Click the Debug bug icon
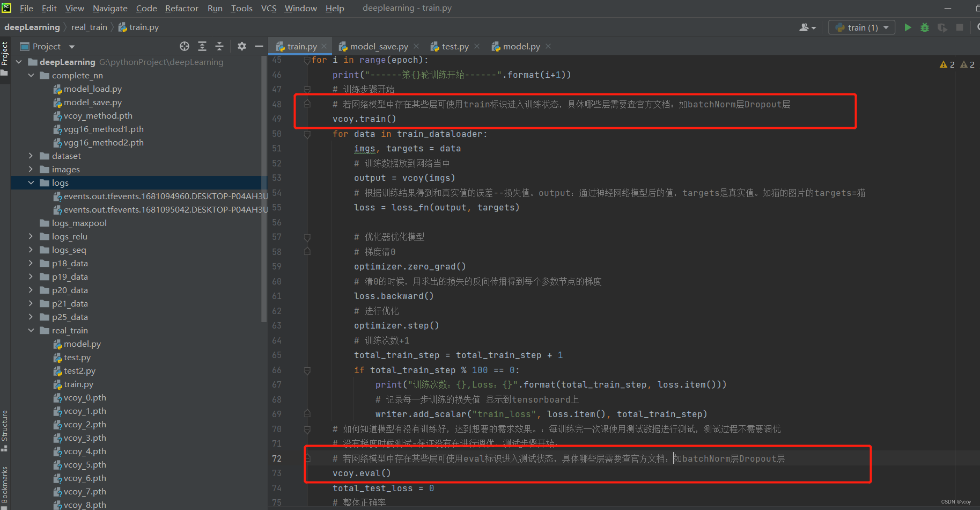The width and height of the screenshot is (980, 510). (925, 27)
